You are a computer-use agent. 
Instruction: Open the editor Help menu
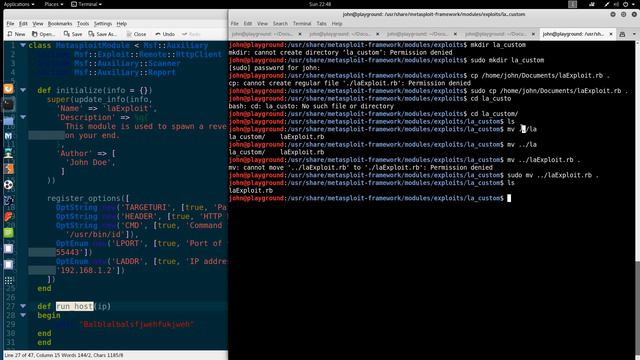(x=122, y=24)
